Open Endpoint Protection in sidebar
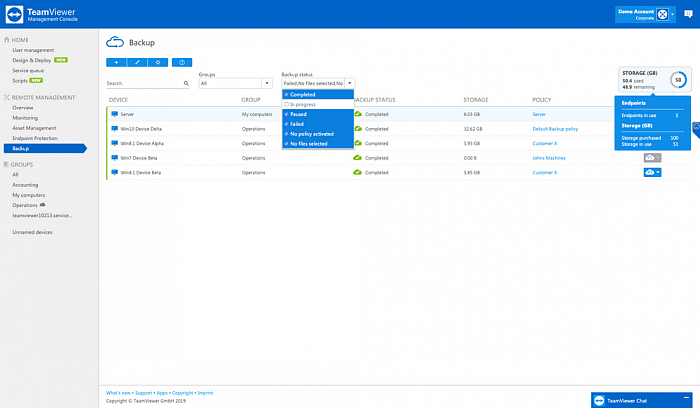Viewport: 700px width, 408px height. (x=35, y=138)
